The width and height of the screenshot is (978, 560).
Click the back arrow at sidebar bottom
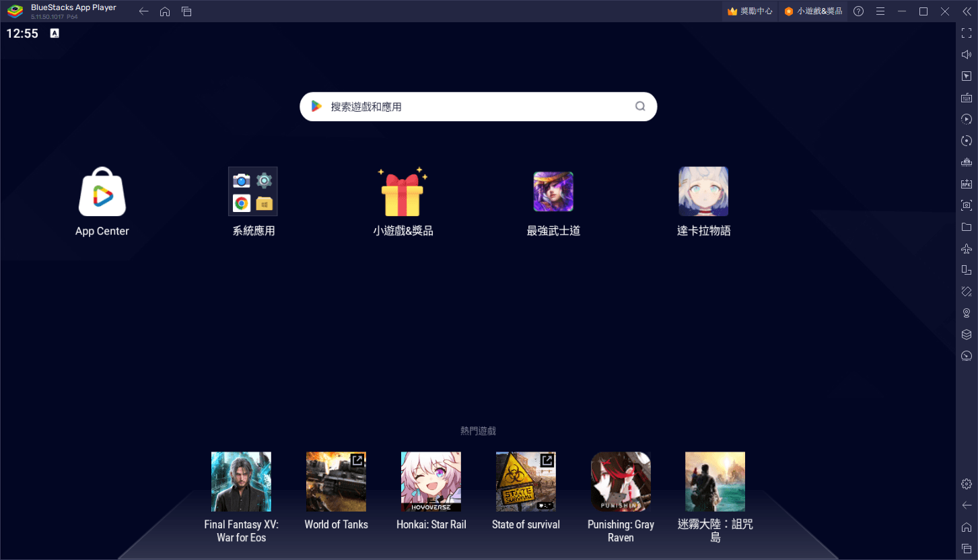coord(967,505)
